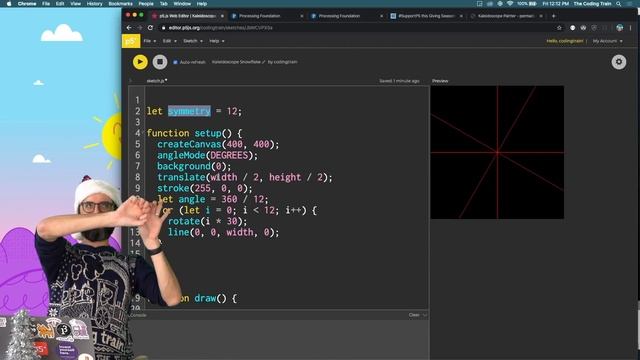Open the File dropdown in p5 editor
The height and width of the screenshot is (360, 640).
pos(149,41)
